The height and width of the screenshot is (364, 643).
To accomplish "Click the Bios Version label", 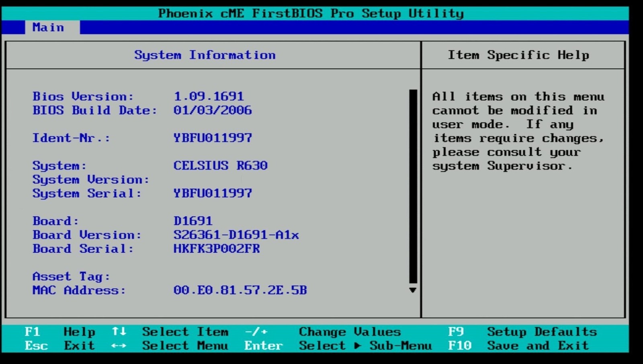I will 83,96.
